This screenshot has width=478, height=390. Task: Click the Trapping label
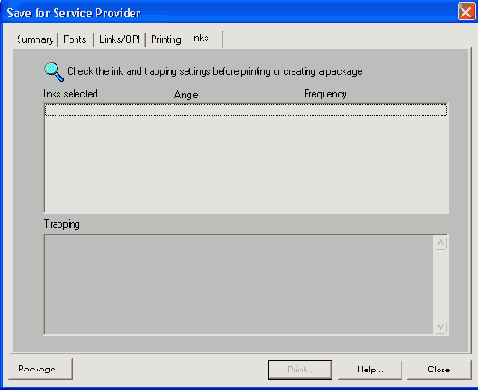click(x=62, y=224)
